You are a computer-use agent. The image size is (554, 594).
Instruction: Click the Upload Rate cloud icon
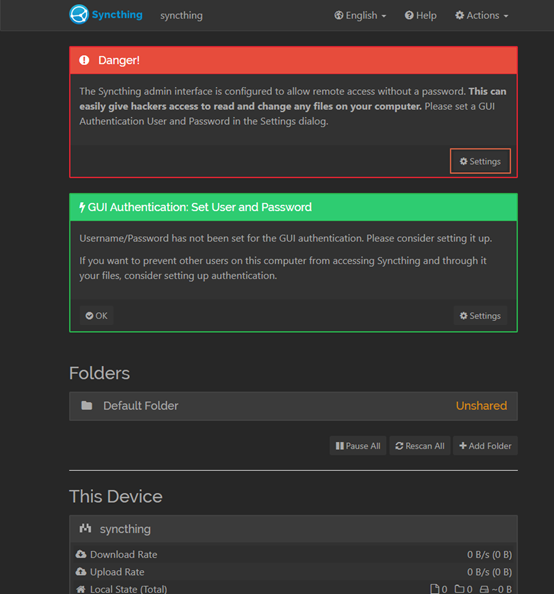[x=81, y=571]
